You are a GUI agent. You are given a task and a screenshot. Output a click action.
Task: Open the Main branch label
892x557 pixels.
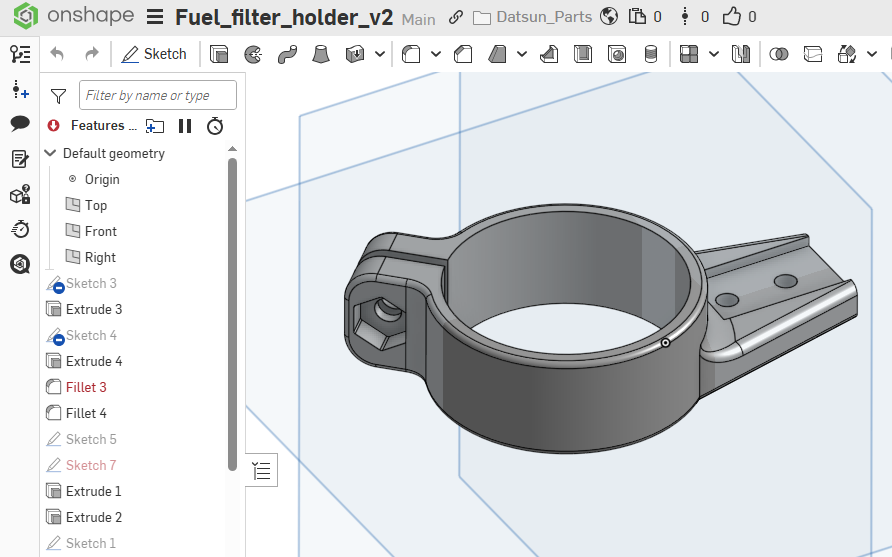tap(418, 19)
